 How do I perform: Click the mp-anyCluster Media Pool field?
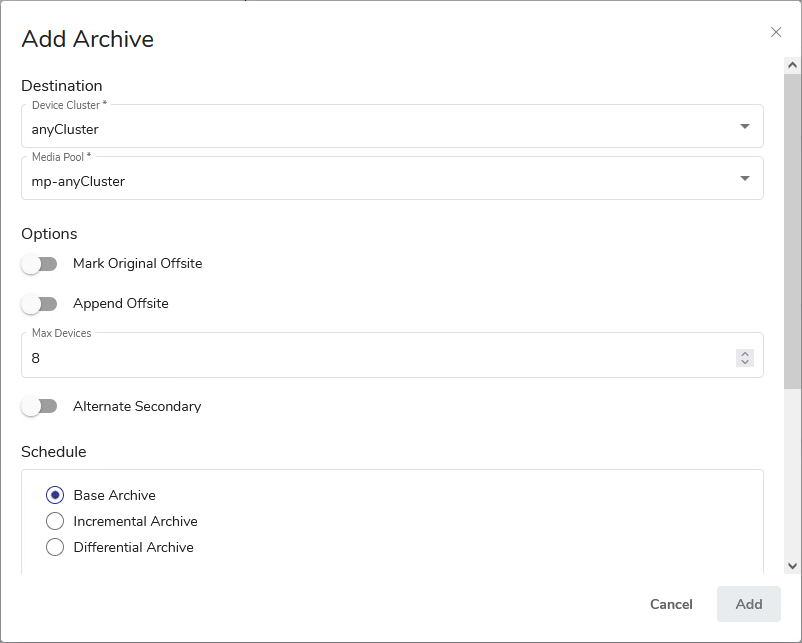pos(380,180)
